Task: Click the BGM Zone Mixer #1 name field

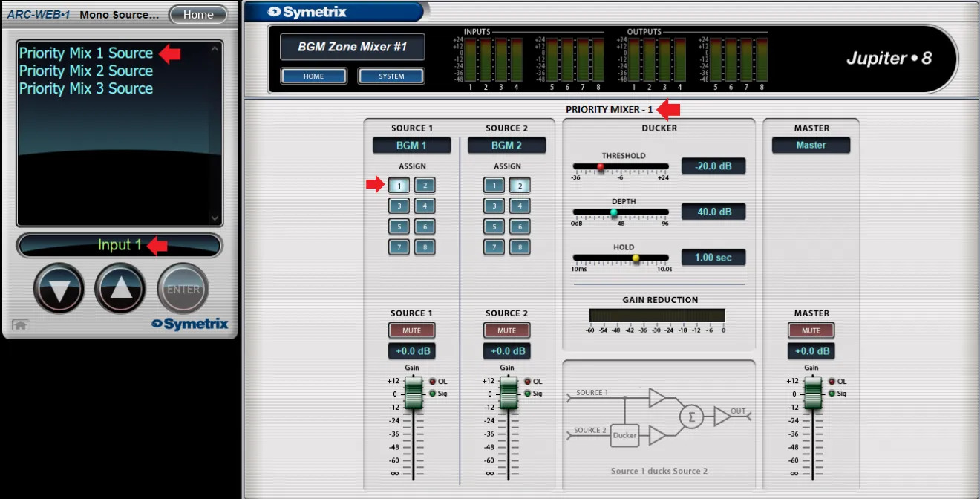Action: point(353,47)
